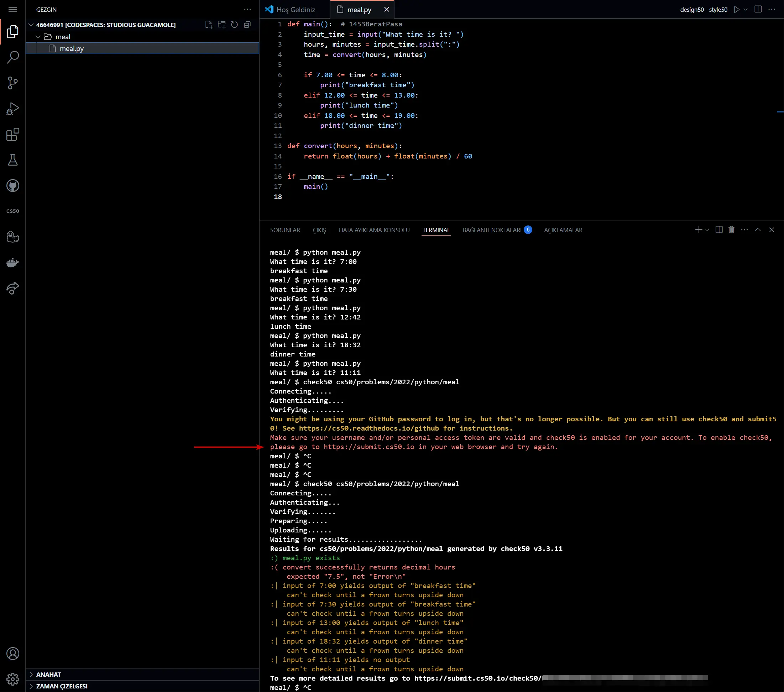Click the design50 button

691,10
